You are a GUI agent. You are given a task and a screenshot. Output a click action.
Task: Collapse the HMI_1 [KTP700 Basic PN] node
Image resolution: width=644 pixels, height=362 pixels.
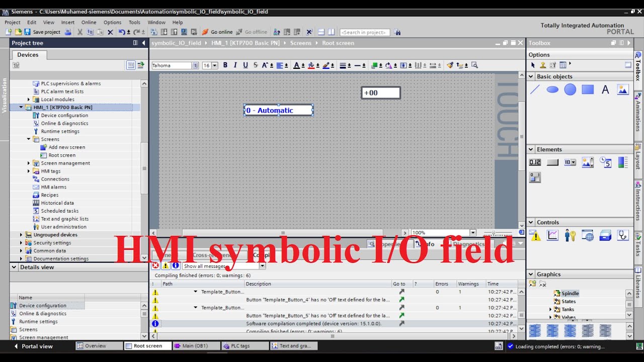(x=21, y=107)
